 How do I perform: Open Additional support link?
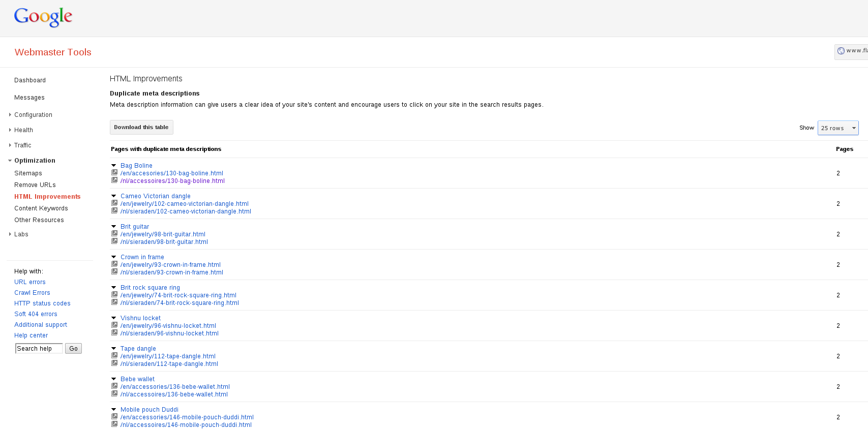pos(41,325)
